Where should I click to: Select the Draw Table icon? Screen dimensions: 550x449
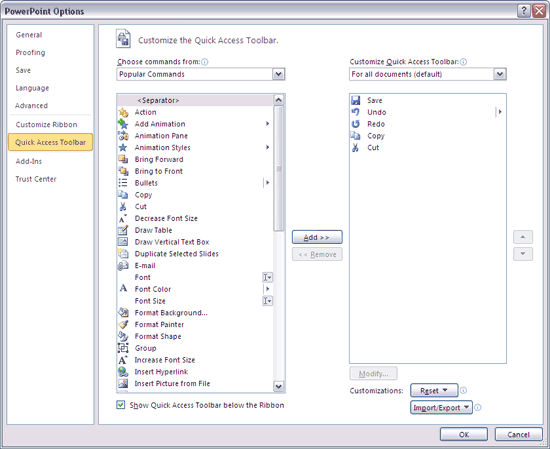click(x=123, y=230)
